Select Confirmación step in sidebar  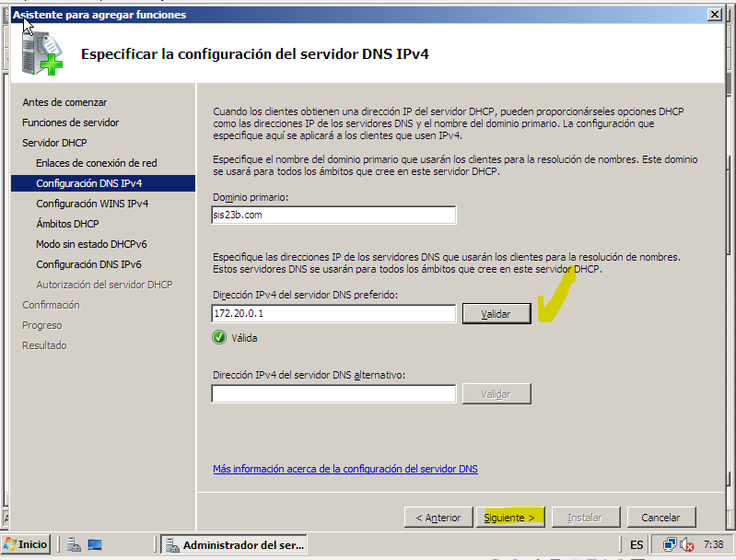coord(52,305)
